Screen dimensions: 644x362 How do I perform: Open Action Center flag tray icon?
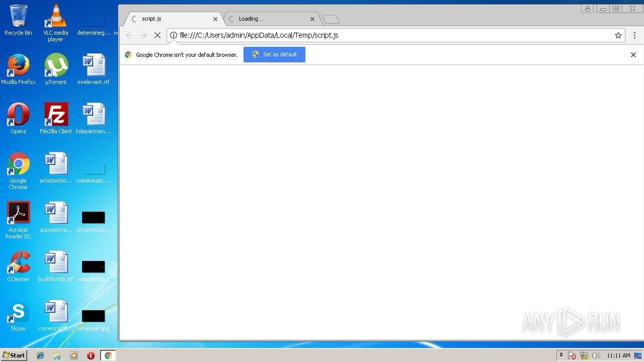coord(573,355)
